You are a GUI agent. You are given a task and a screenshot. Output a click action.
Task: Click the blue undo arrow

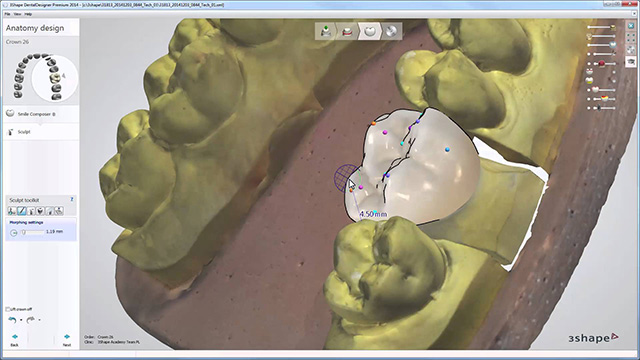click(12, 320)
